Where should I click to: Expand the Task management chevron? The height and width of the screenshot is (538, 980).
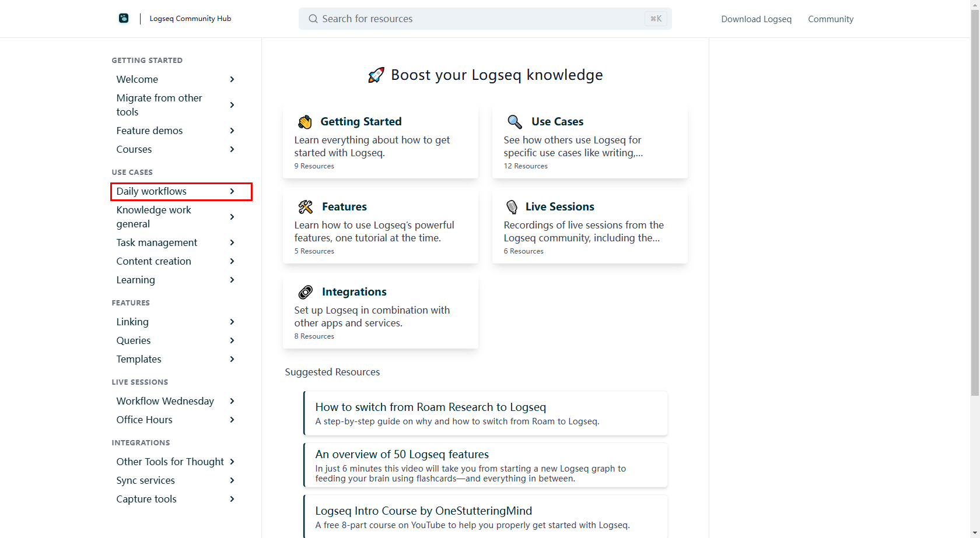click(232, 242)
